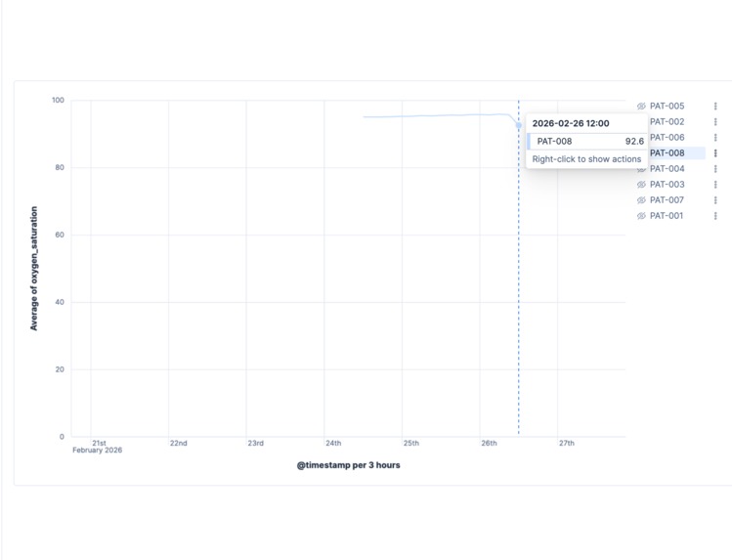Open options menu for PAT-003 legend item
Viewport: 732px width, 560px height.
[715, 185]
